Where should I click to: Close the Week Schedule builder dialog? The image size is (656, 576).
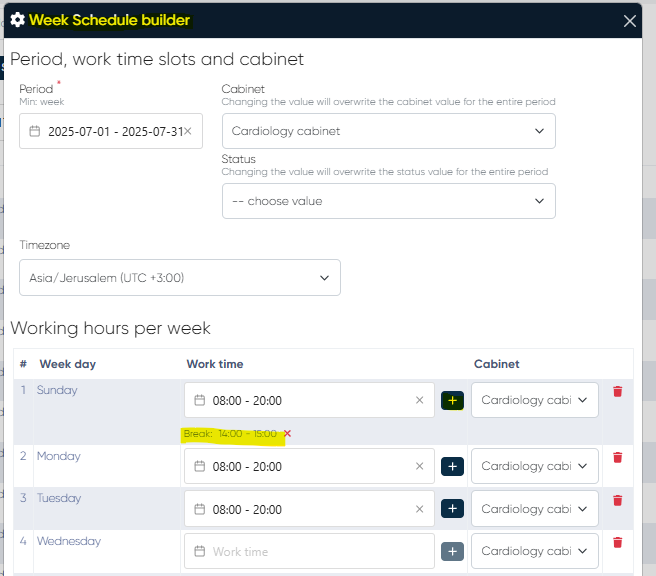tap(629, 20)
